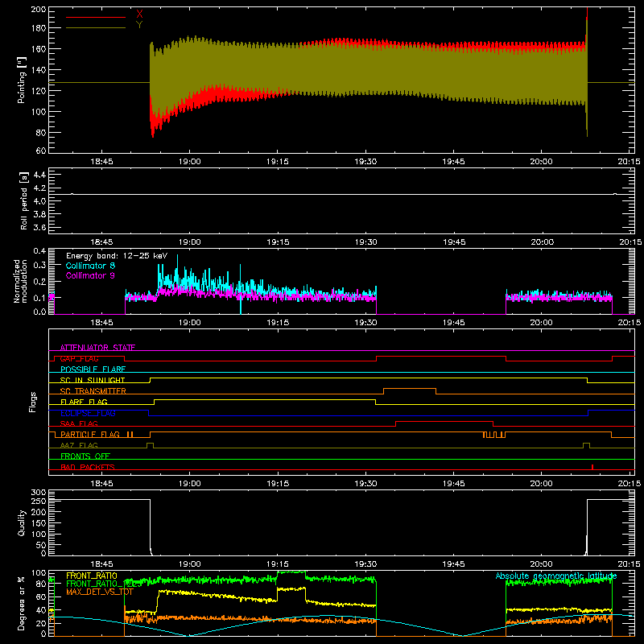The image size is (644, 644).
Task: Click the FLARE_FLAG label
Action: pos(84,402)
